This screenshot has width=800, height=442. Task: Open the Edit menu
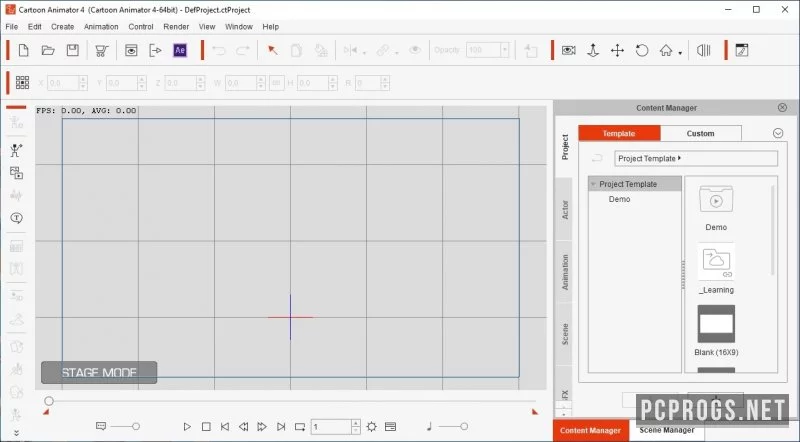point(35,27)
